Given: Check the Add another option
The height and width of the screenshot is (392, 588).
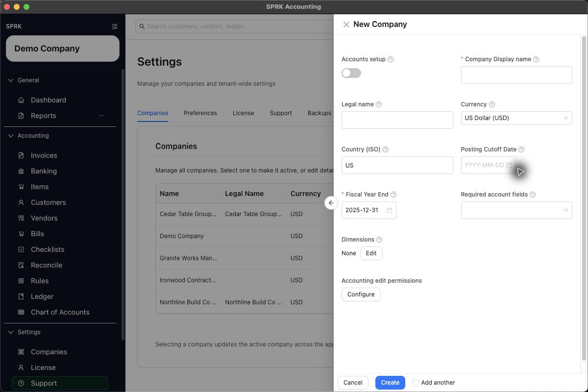Looking at the screenshot, I should pos(416,383).
